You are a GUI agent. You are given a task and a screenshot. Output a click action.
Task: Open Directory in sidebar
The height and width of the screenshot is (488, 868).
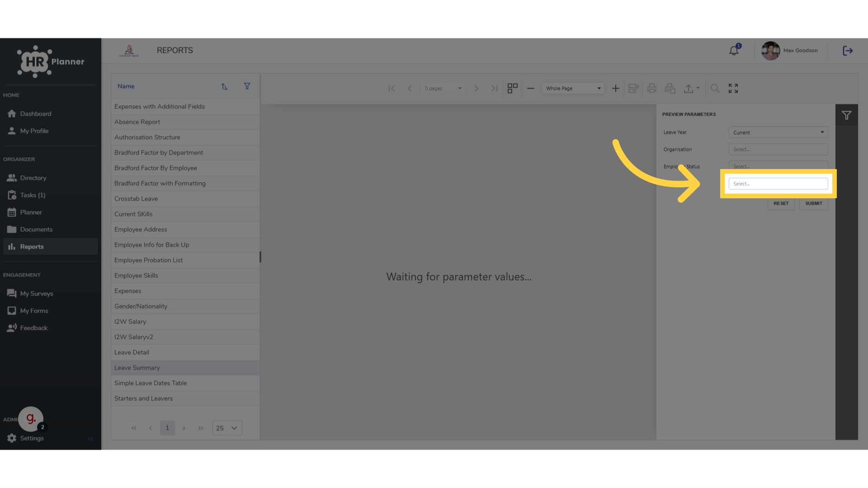click(51, 178)
